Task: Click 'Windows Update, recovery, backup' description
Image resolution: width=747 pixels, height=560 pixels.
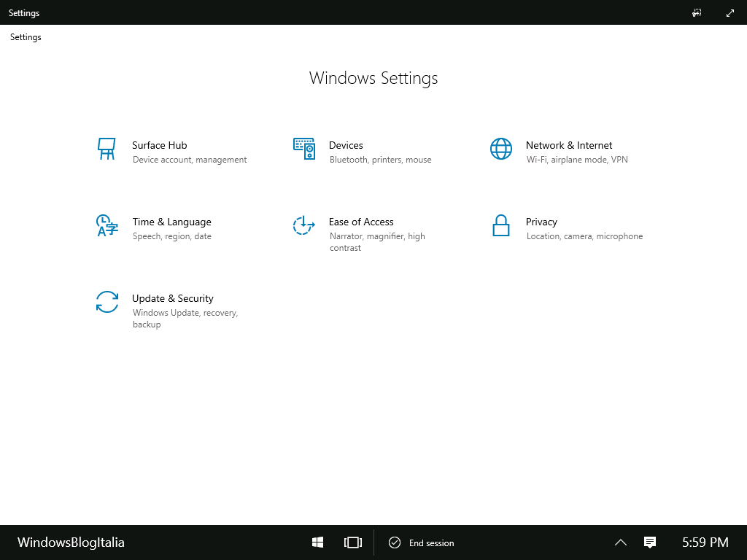Action: (185, 319)
